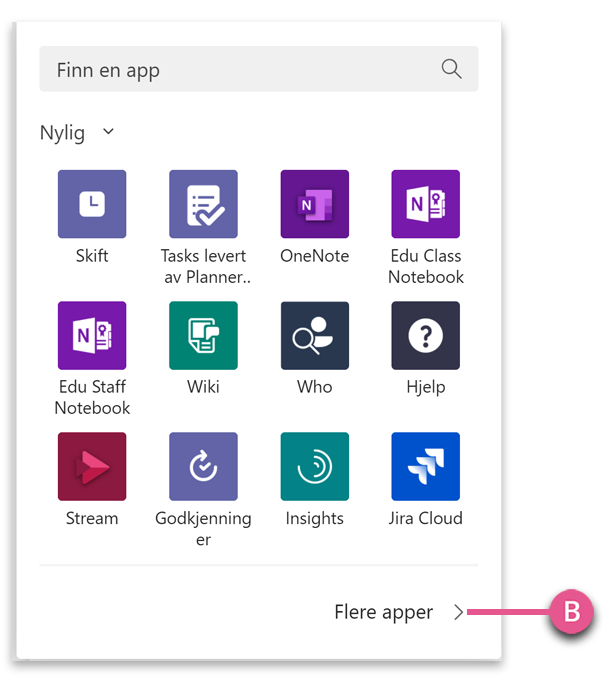Image resolution: width=609 pixels, height=691 pixels.
Task: Click the Flere apper link
Action: [383, 612]
